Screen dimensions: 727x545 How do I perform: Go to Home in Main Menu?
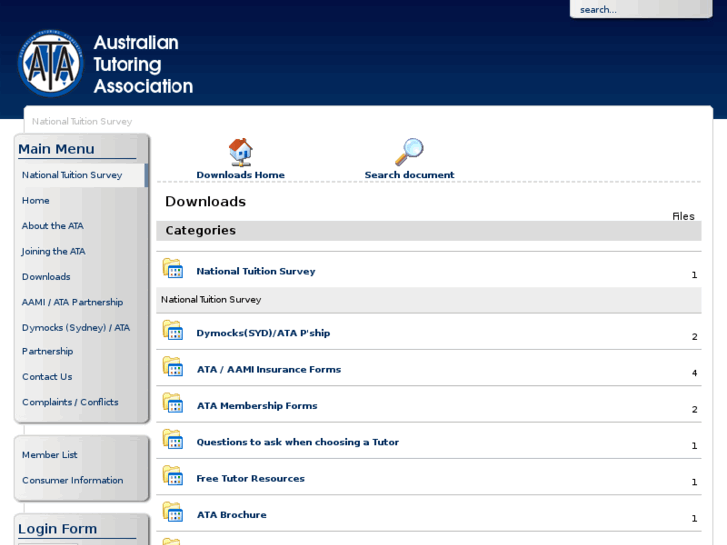36,200
